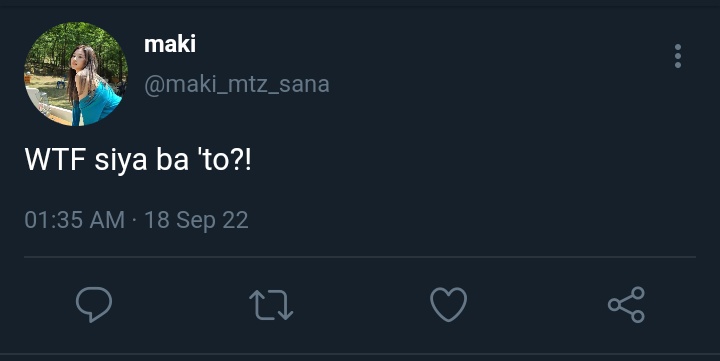
Task: Toggle the heart to favorite the tweet
Action: pos(449,305)
